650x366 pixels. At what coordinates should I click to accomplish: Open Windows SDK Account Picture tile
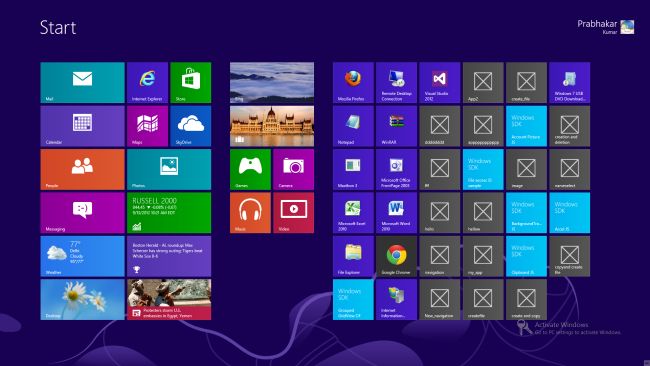526,126
